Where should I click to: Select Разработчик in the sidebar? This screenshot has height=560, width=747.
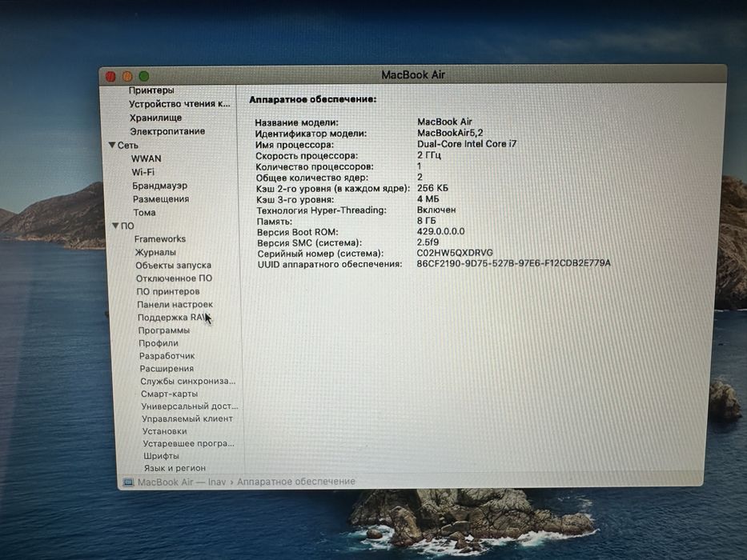click(167, 356)
